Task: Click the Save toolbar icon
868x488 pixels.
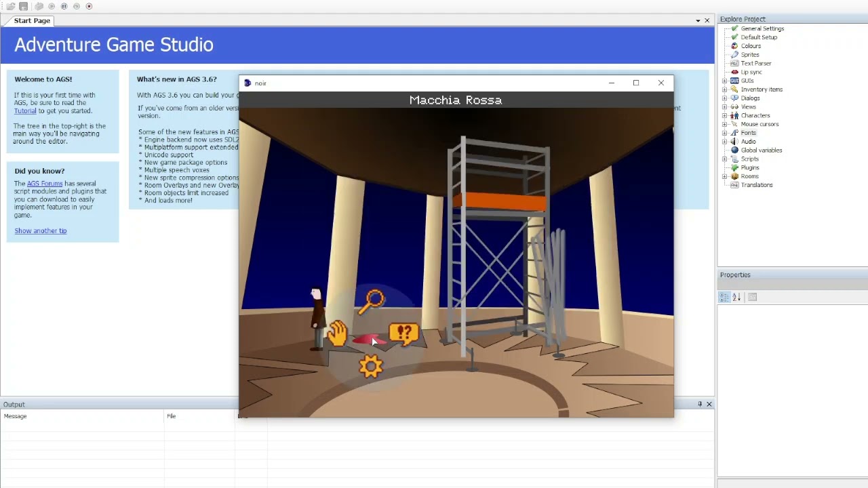Action: [24, 6]
